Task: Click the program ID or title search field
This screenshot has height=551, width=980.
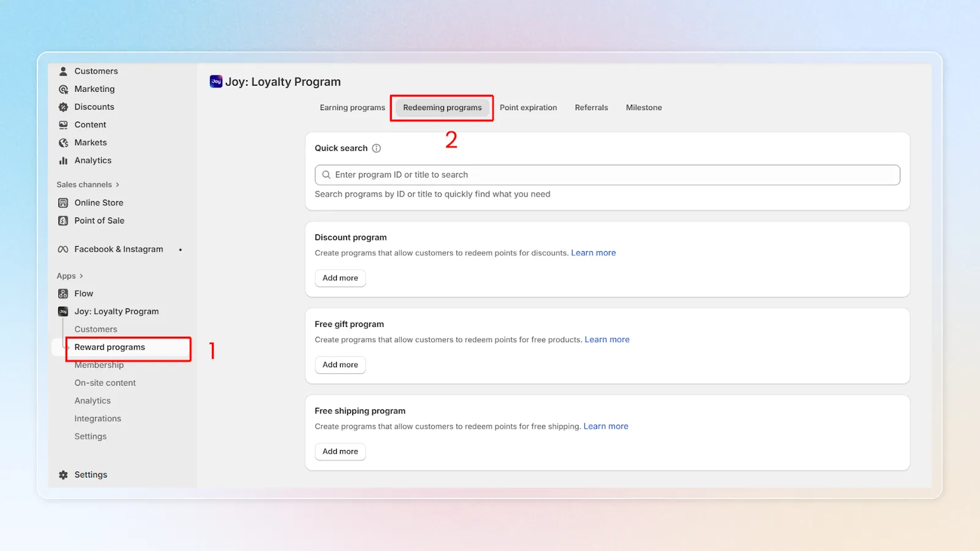Action: pyautogui.click(x=608, y=175)
